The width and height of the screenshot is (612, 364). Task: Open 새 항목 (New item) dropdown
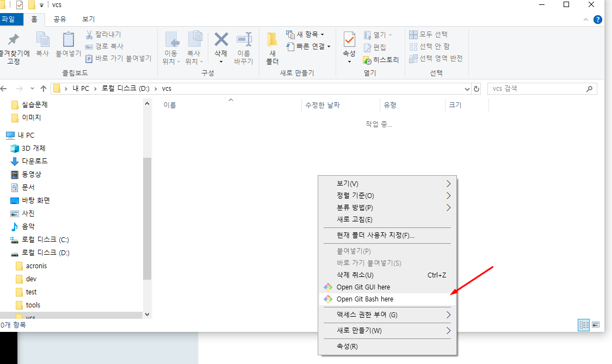[x=305, y=34]
